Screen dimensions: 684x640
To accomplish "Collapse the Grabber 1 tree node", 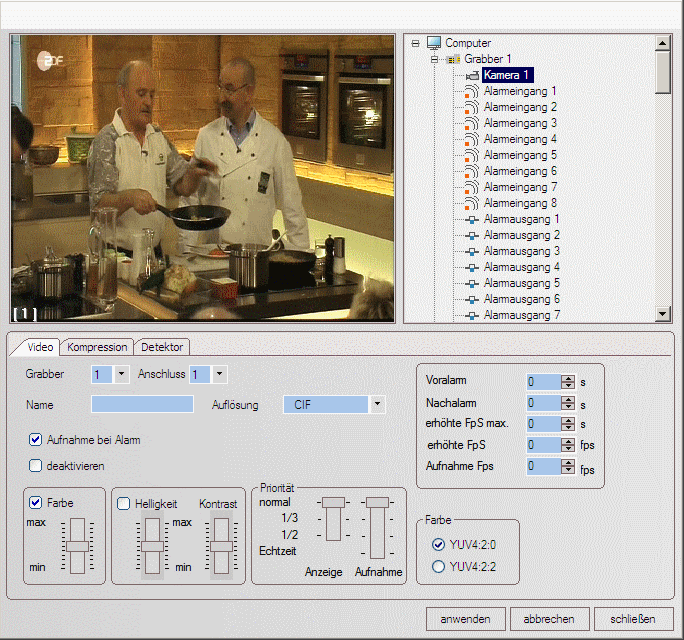I will (x=434, y=59).
